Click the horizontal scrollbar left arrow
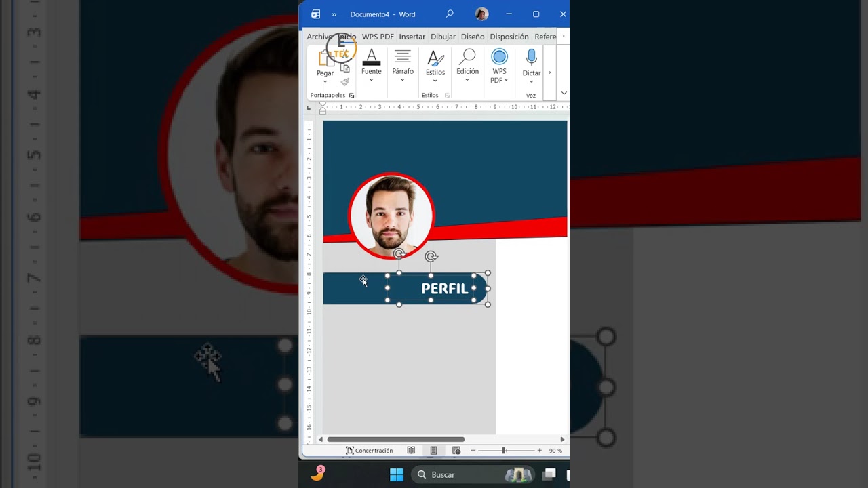This screenshot has height=488, width=868. 321,439
